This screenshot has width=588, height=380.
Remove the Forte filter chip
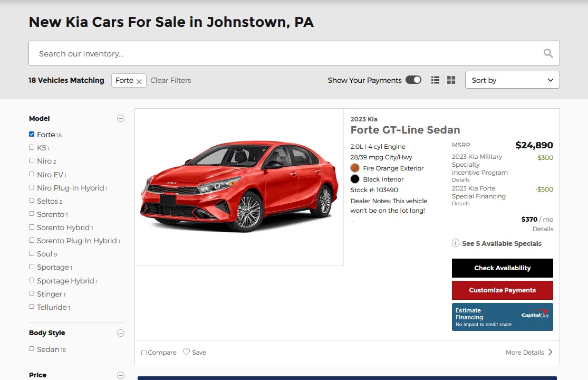138,81
